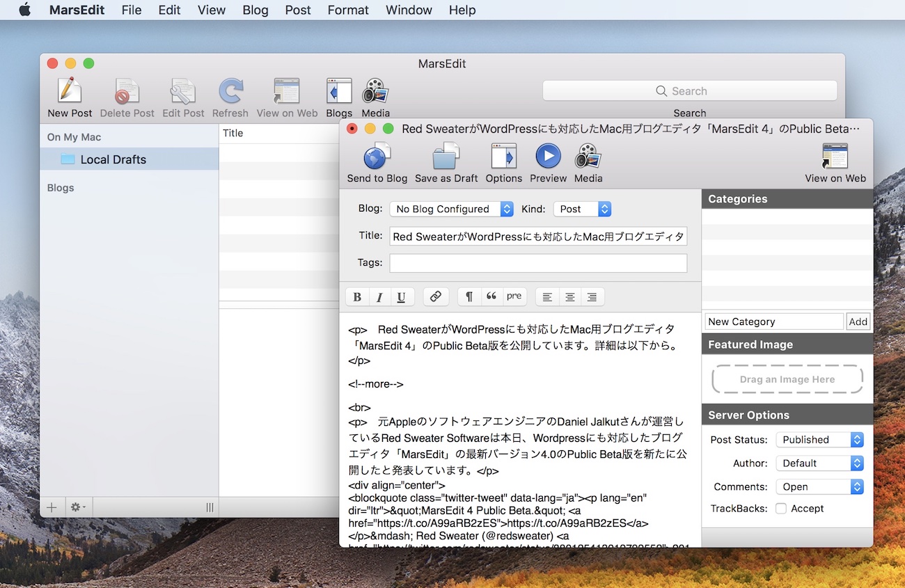Open the Kind dropdown set to Post

(582, 209)
